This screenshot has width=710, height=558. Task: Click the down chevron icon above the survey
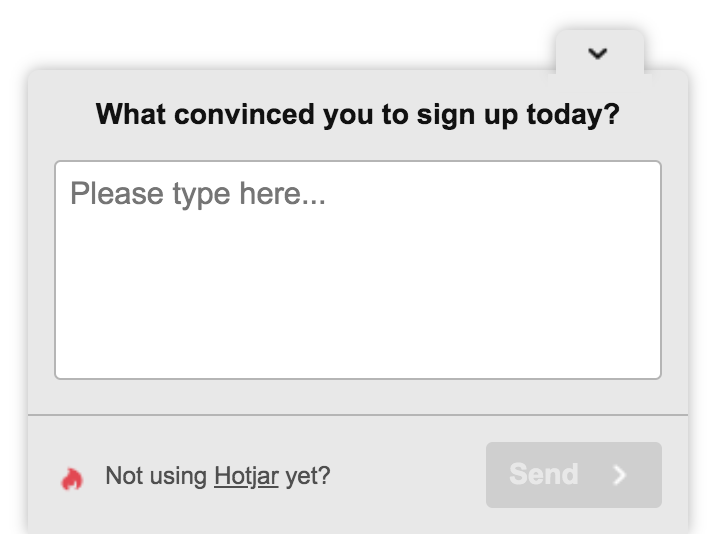598,53
